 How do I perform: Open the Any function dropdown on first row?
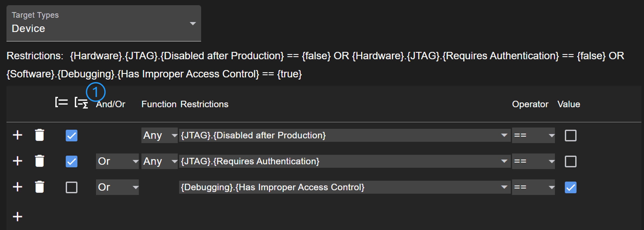(159, 135)
